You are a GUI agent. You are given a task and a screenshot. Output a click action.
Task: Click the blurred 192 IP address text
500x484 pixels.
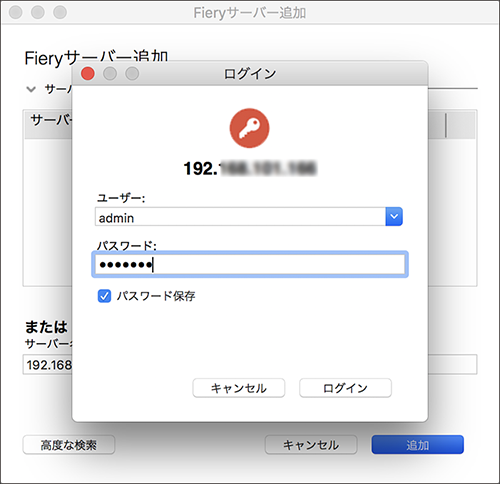tap(250, 168)
